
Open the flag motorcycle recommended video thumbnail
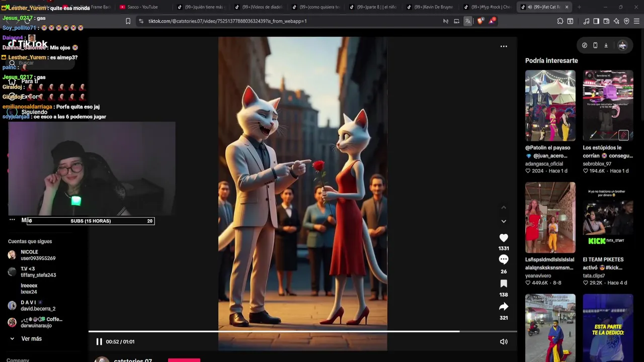click(550, 328)
